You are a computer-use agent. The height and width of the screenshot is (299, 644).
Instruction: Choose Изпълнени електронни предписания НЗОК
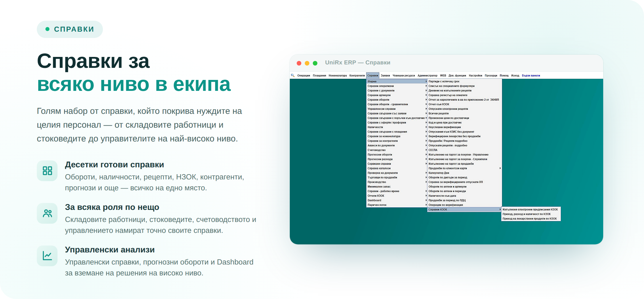(x=531, y=210)
